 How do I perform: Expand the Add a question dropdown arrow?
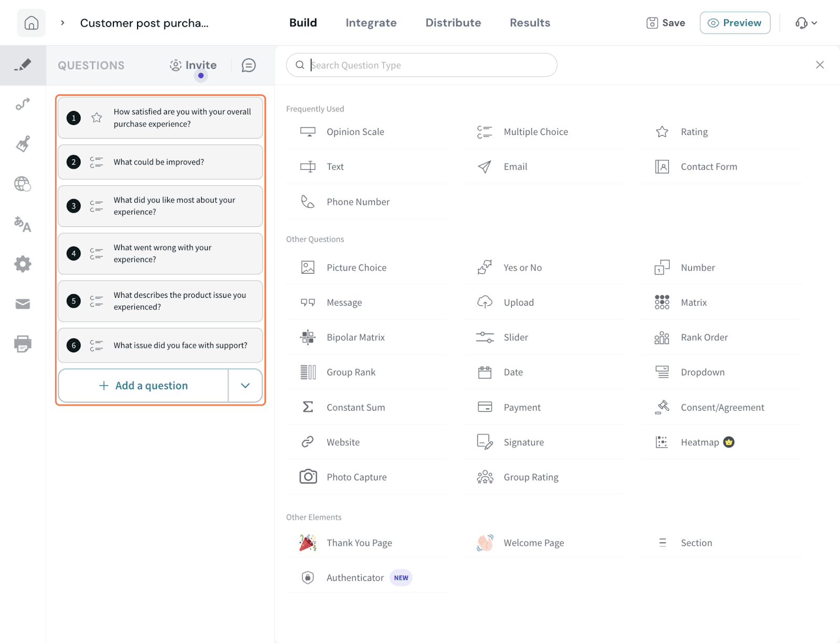[245, 386]
